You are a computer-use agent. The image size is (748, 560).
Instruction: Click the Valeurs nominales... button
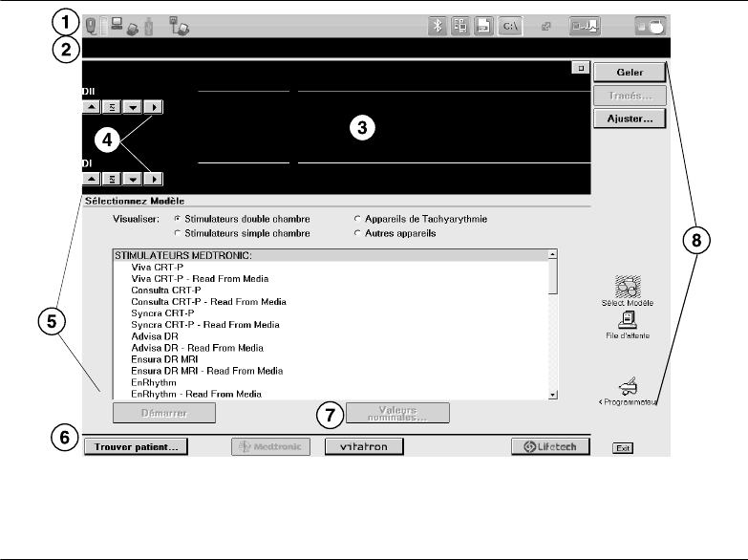[x=397, y=413]
